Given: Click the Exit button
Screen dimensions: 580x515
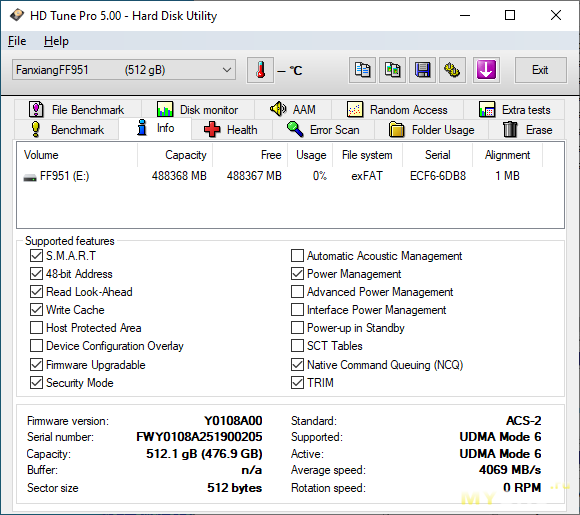Looking at the screenshot, I should (540, 70).
